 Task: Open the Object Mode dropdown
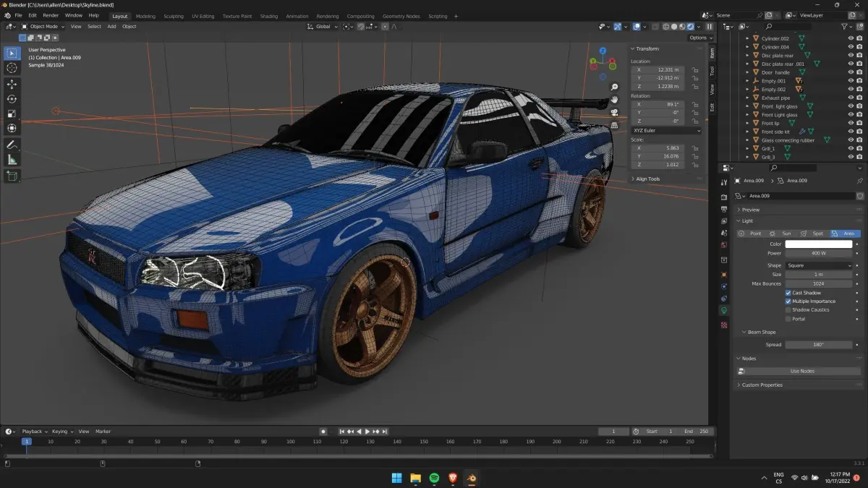pos(42,27)
